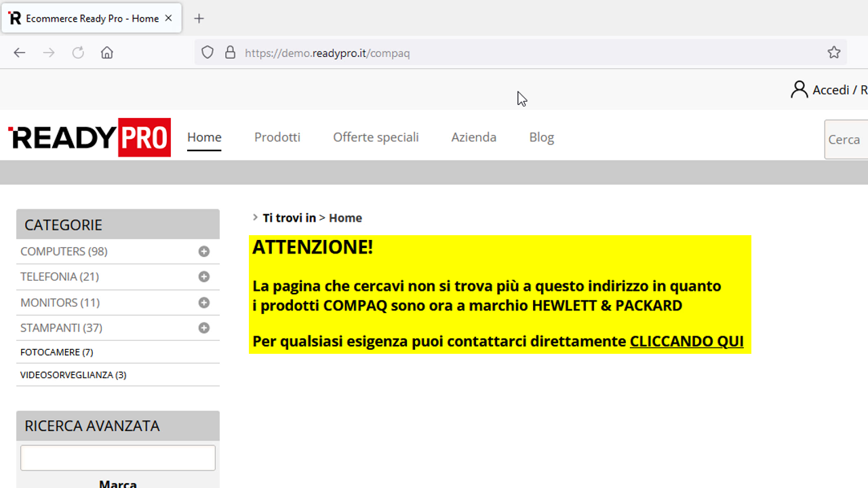Screen dimensions: 868x488
Task: Click the CLICCANDO QUI contact link
Action: (687, 341)
